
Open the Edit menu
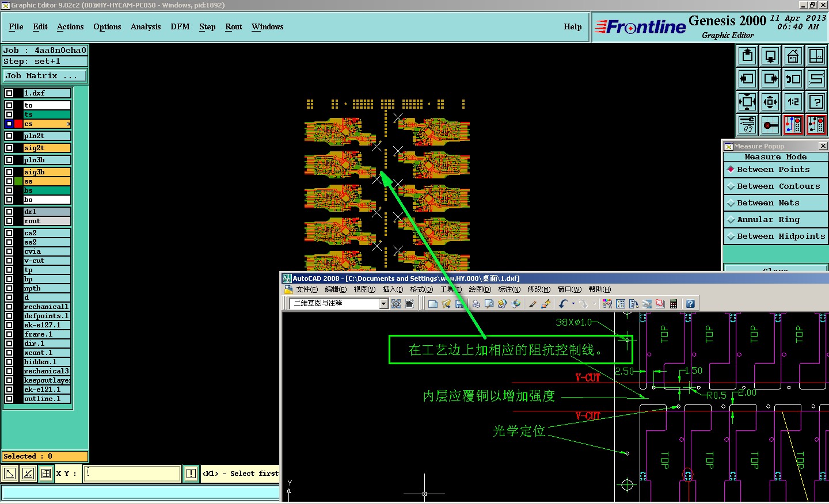point(40,27)
